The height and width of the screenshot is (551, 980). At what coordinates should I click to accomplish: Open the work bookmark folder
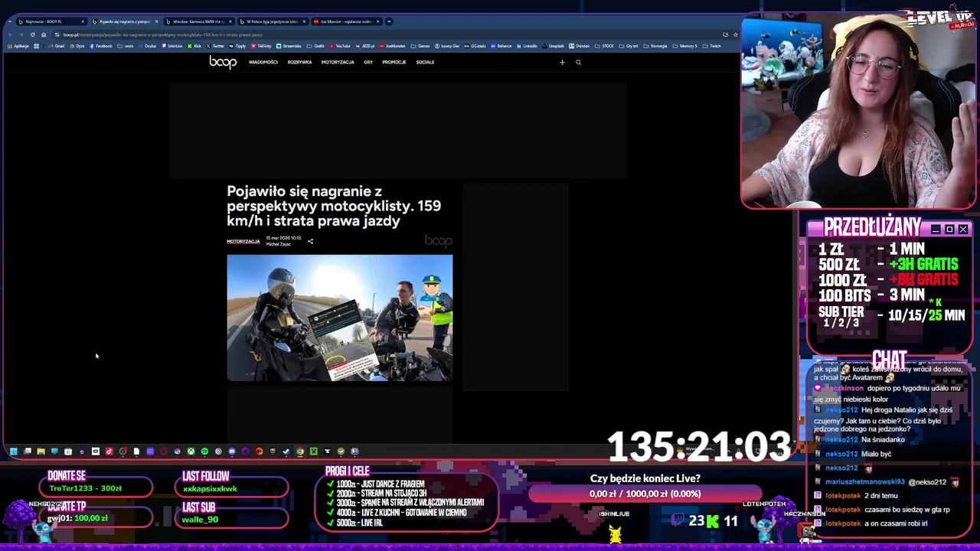tap(126, 46)
